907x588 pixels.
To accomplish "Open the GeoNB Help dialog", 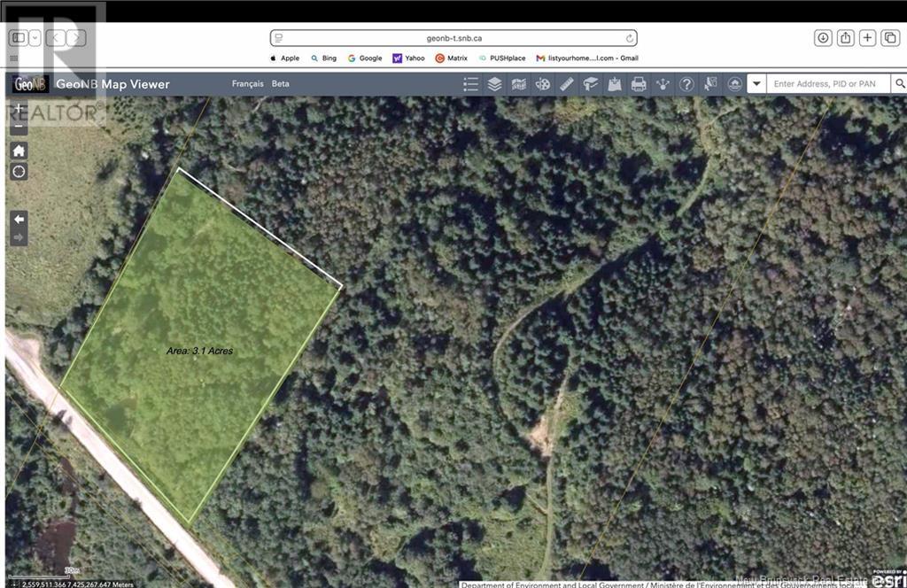I will 686,83.
